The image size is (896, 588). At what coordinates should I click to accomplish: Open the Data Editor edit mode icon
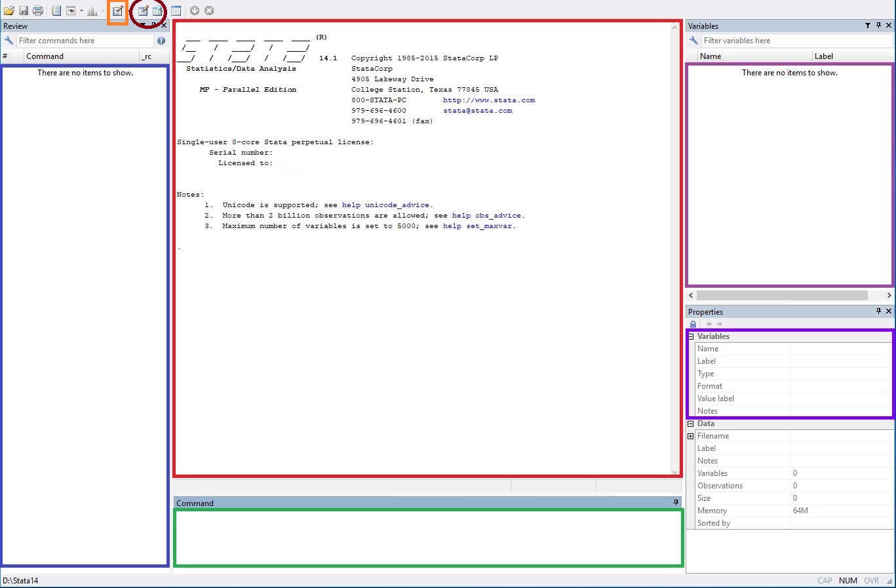[x=143, y=10]
